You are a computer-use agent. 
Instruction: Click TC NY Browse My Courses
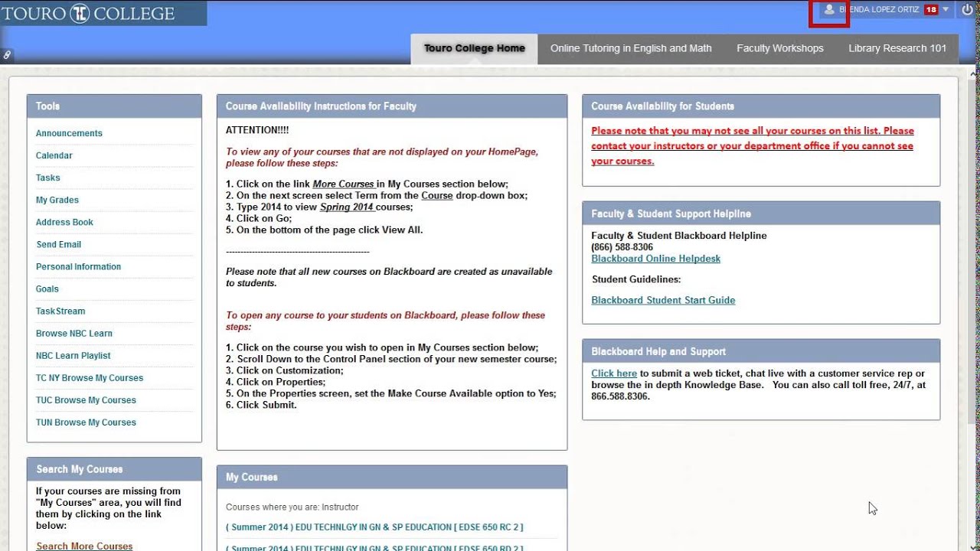coord(90,377)
